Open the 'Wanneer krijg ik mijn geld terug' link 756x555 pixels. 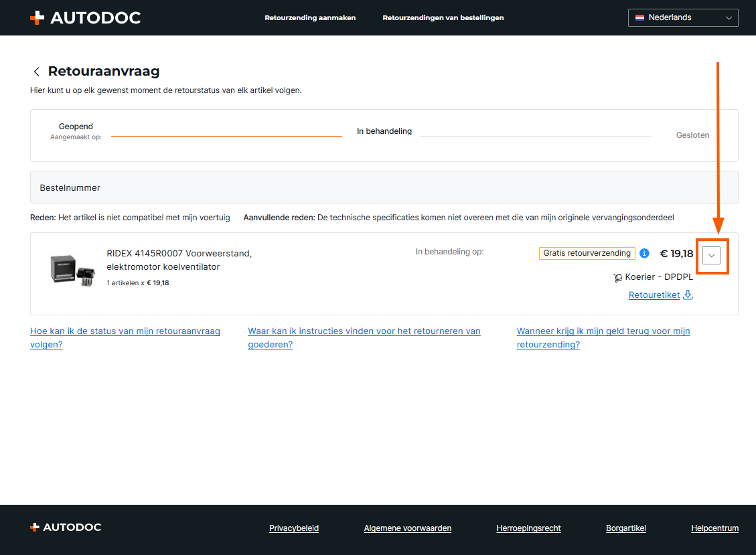(603, 331)
